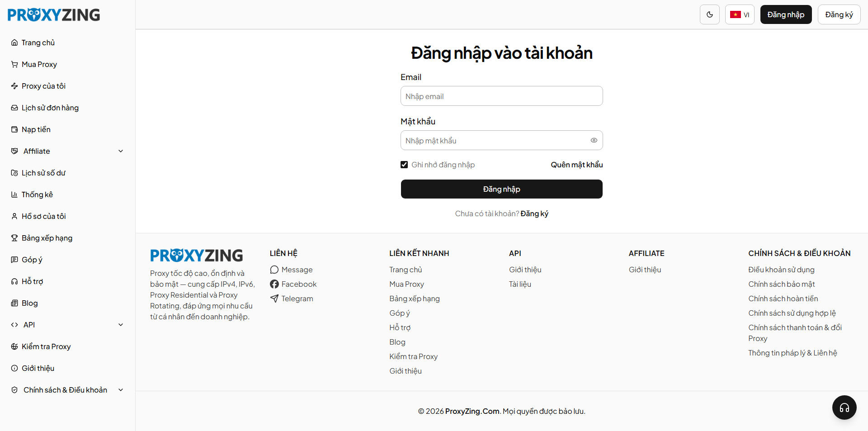Toggle dark mode with the moon icon

pos(709,14)
